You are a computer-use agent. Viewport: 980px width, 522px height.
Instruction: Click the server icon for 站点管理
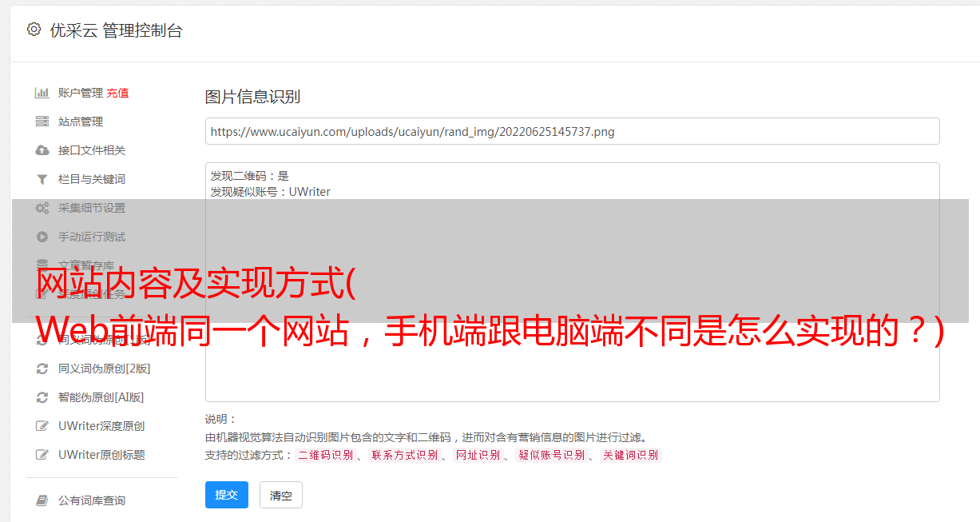pos(42,122)
